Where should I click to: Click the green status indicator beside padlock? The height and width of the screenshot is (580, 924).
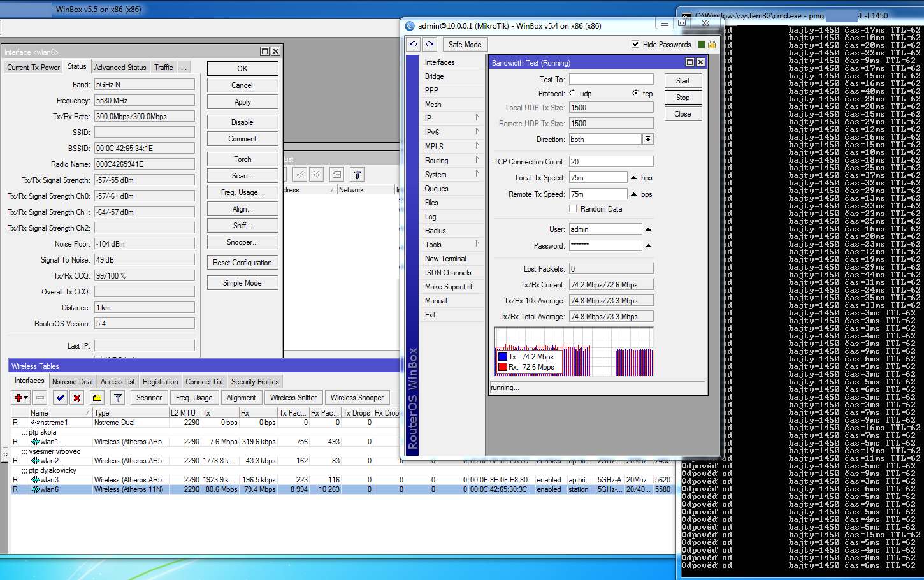[x=702, y=45]
